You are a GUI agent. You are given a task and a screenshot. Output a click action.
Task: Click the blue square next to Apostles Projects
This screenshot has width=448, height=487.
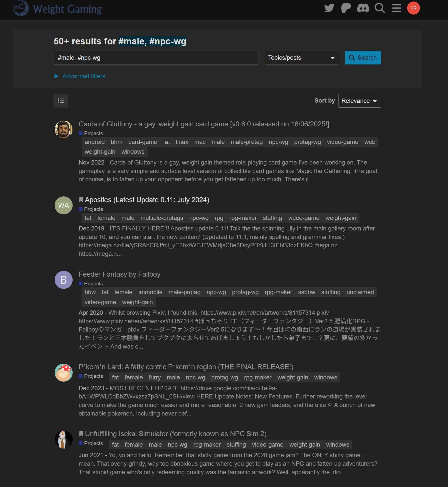(80, 209)
